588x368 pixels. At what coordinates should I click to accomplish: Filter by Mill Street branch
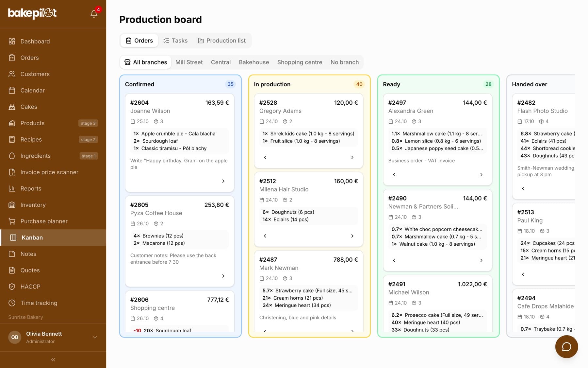click(x=189, y=62)
